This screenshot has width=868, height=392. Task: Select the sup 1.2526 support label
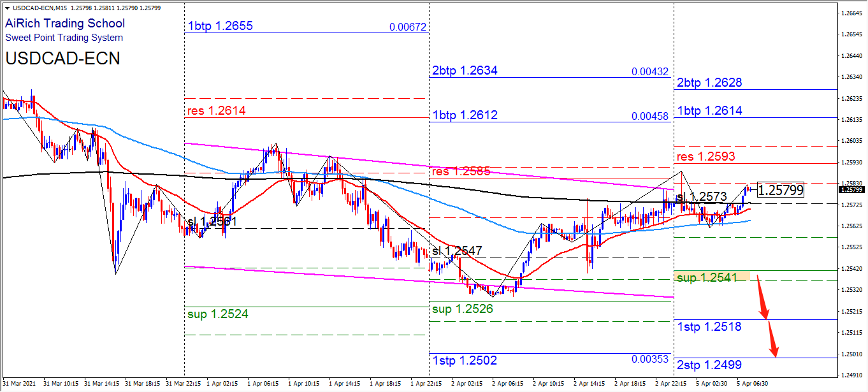[x=463, y=309]
